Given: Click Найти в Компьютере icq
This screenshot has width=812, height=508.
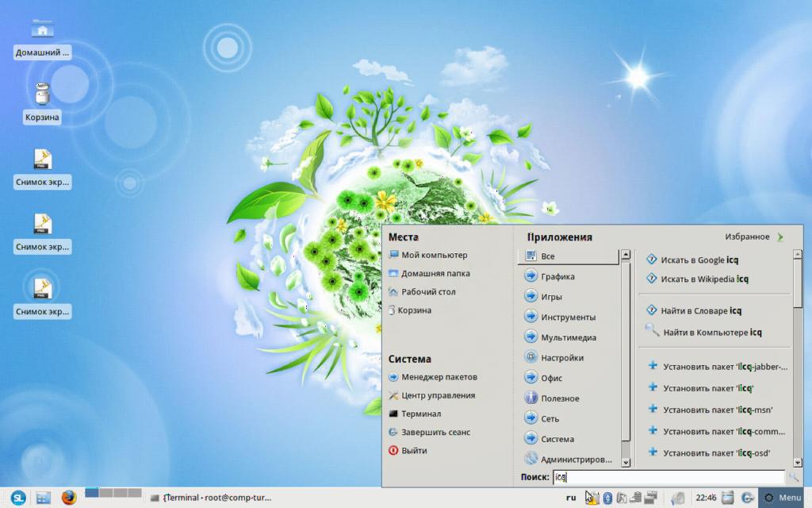Looking at the screenshot, I should (704, 333).
